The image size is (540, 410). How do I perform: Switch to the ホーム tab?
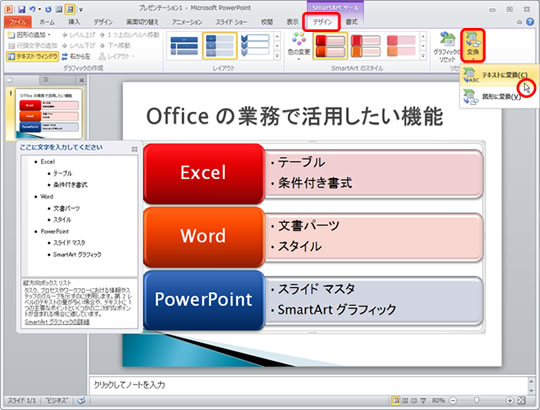coord(47,22)
